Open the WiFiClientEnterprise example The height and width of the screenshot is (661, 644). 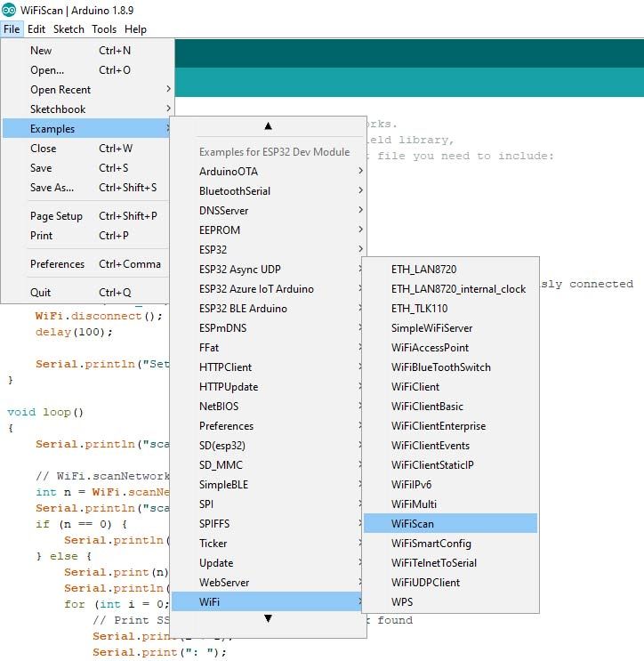pos(451,426)
